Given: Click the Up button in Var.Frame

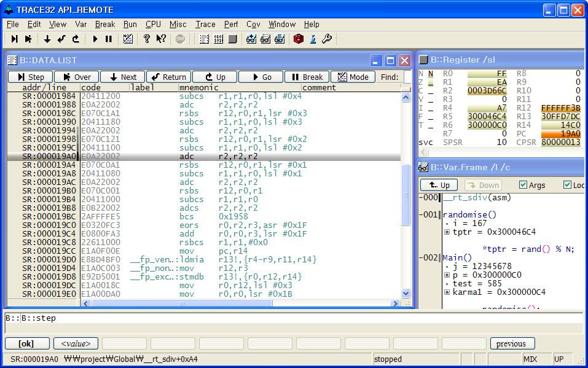Looking at the screenshot, I should click(439, 185).
